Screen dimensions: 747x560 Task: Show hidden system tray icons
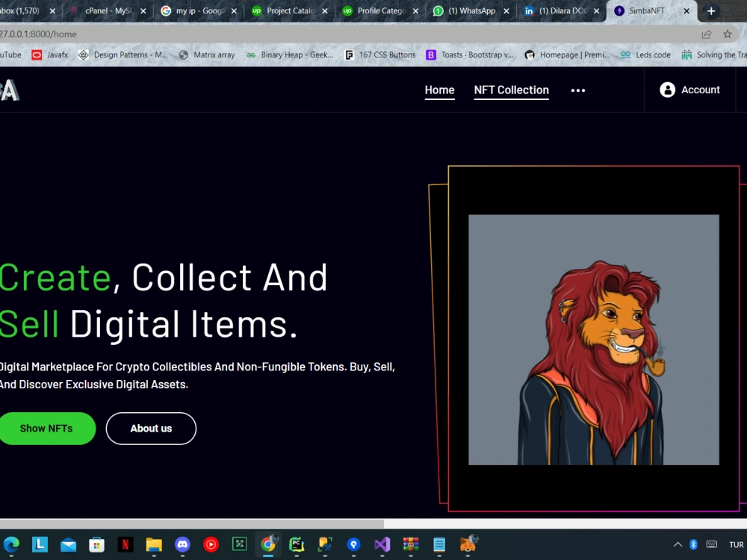click(x=678, y=544)
